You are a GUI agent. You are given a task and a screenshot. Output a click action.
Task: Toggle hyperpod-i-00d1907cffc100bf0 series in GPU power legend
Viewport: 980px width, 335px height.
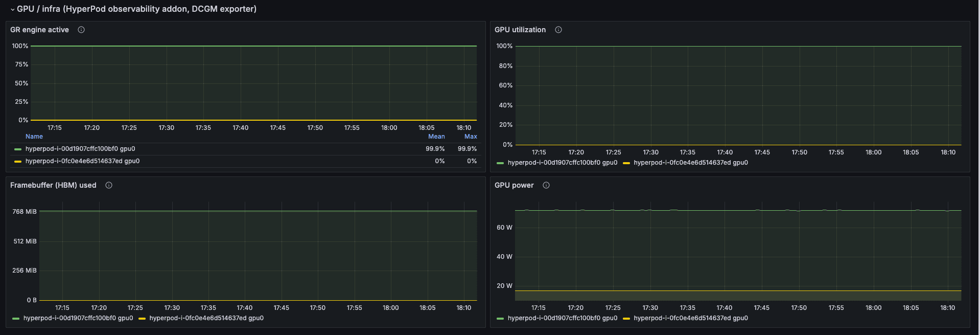coord(563,318)
